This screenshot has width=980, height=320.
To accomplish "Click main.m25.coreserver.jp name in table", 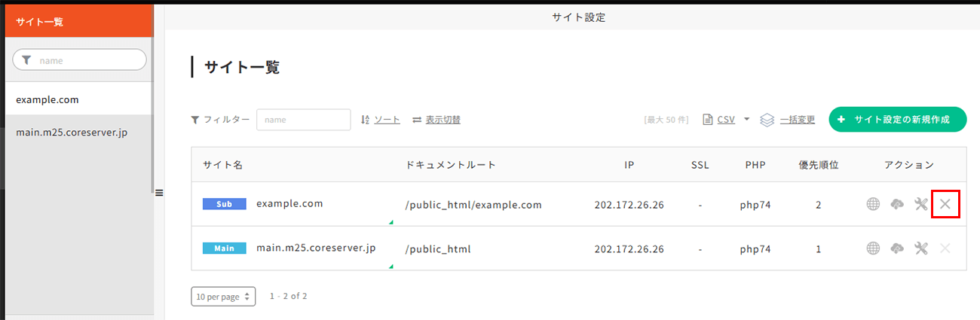I will (316, 248).
